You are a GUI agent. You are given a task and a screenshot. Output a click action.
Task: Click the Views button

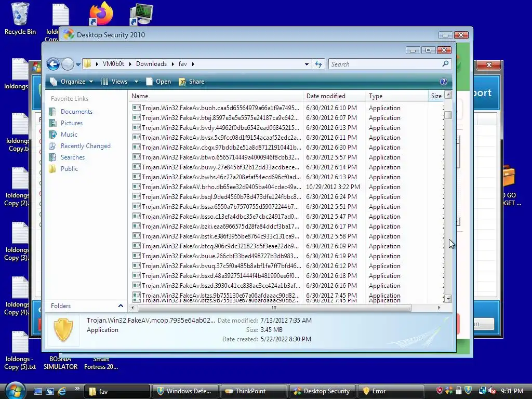114,82
